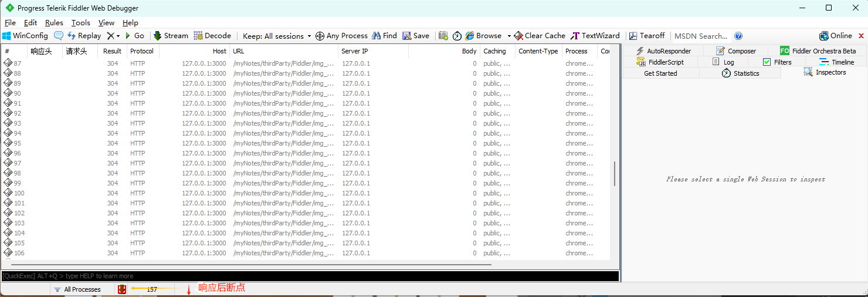Click the stopwatch timer icon in the toolbar

click(x=457, y=36)
